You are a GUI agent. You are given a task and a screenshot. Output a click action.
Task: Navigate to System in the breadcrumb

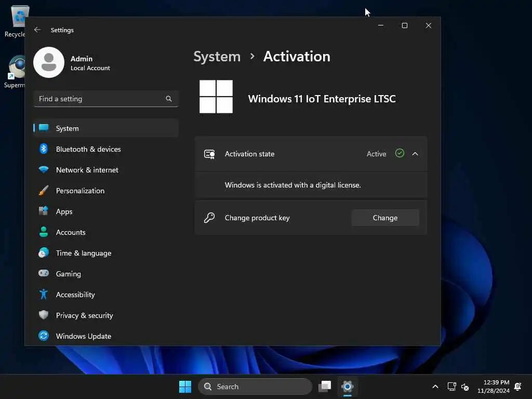217,57
